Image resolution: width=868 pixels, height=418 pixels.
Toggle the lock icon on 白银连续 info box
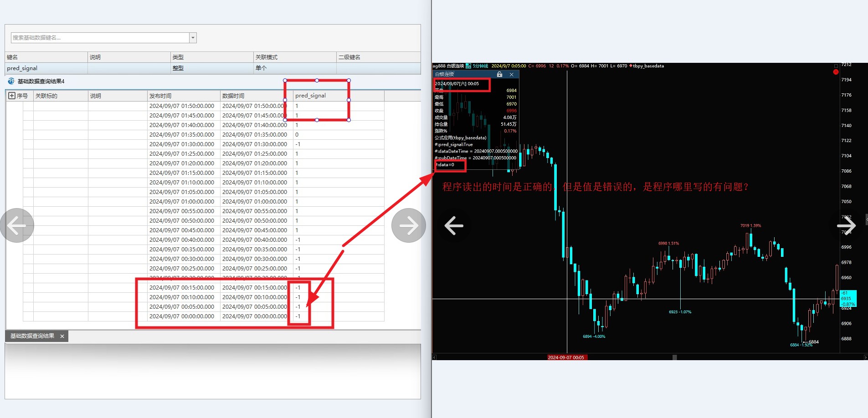[x=500, y=74]
